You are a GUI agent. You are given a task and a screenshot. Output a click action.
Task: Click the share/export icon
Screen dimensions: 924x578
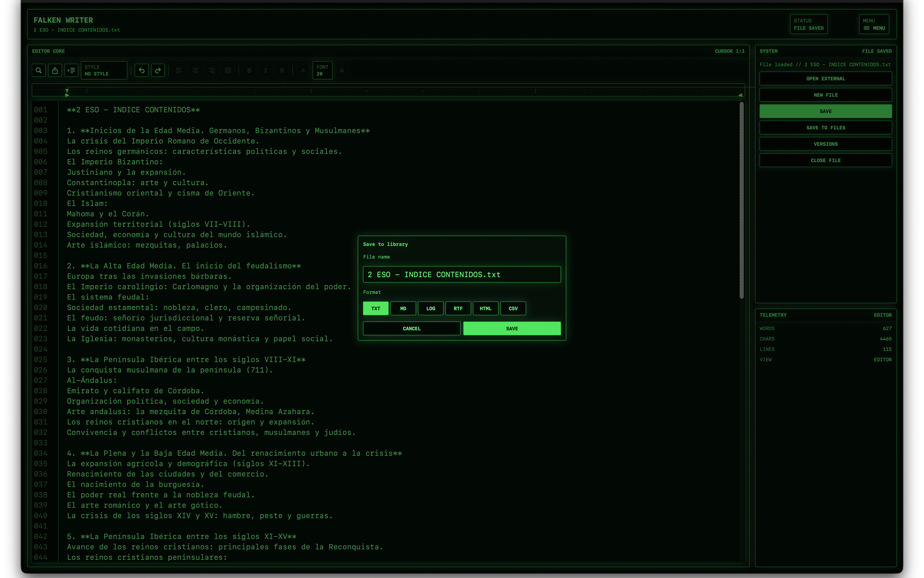pos(55,70)
